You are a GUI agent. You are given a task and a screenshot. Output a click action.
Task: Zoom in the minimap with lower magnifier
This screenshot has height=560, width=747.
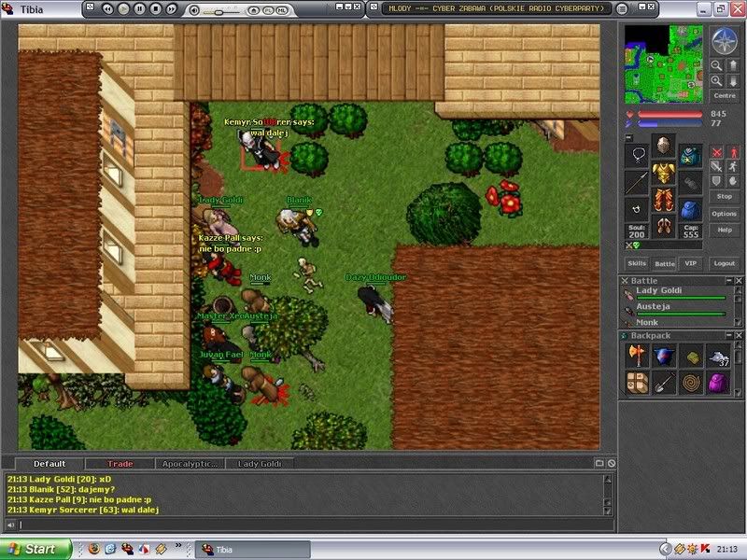[716, 81]
